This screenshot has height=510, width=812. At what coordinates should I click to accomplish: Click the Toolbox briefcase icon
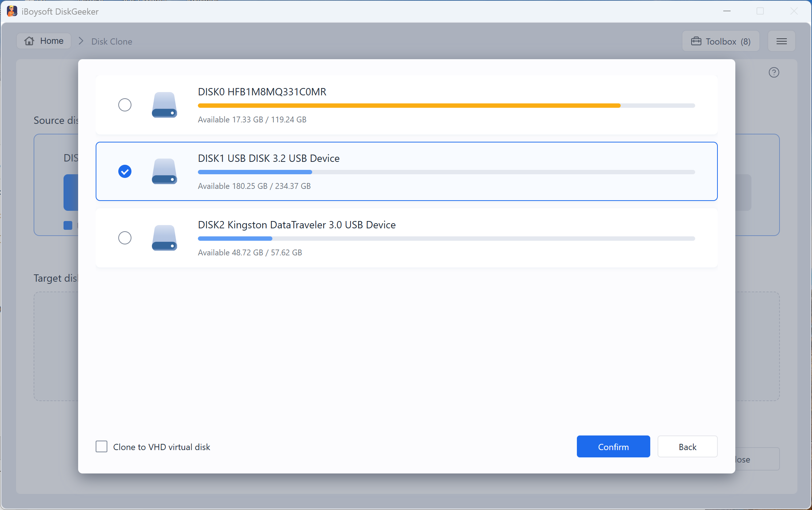point(696,41)
